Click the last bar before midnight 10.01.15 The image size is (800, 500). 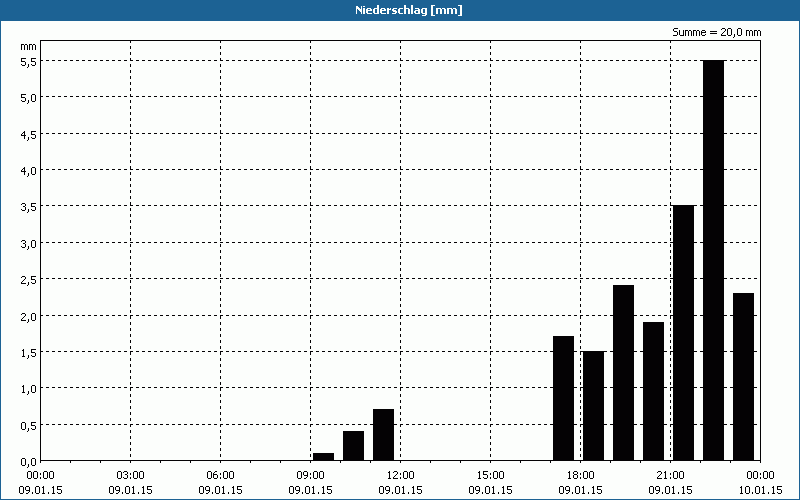pos(743,377)
